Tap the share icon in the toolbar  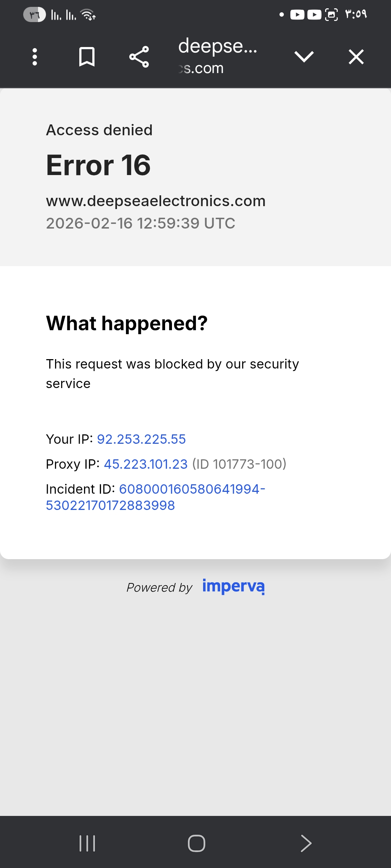139,57
